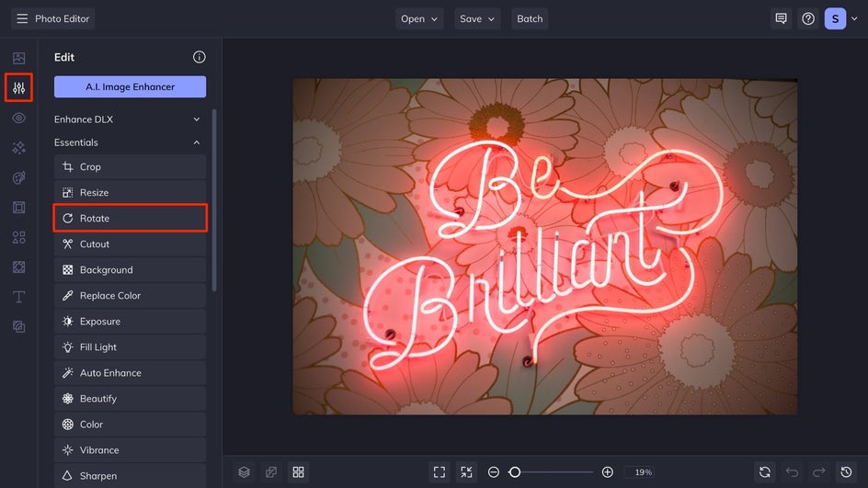Open the feedback chat icon

pyautogui.click(x=781, y=18)
